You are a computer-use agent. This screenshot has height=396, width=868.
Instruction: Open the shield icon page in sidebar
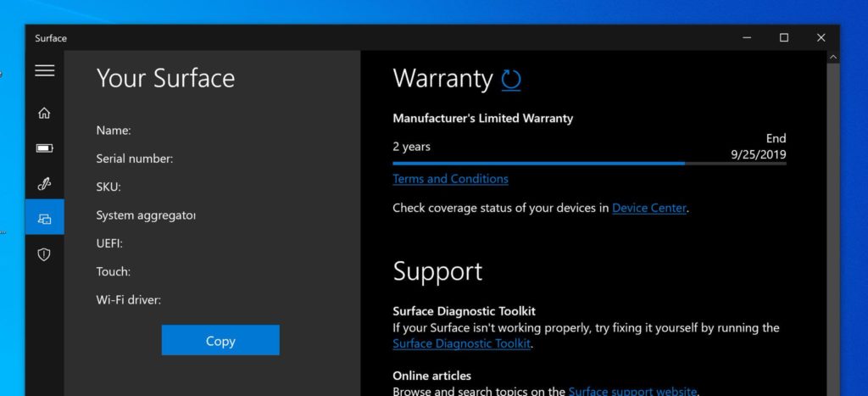click(44, 254)
